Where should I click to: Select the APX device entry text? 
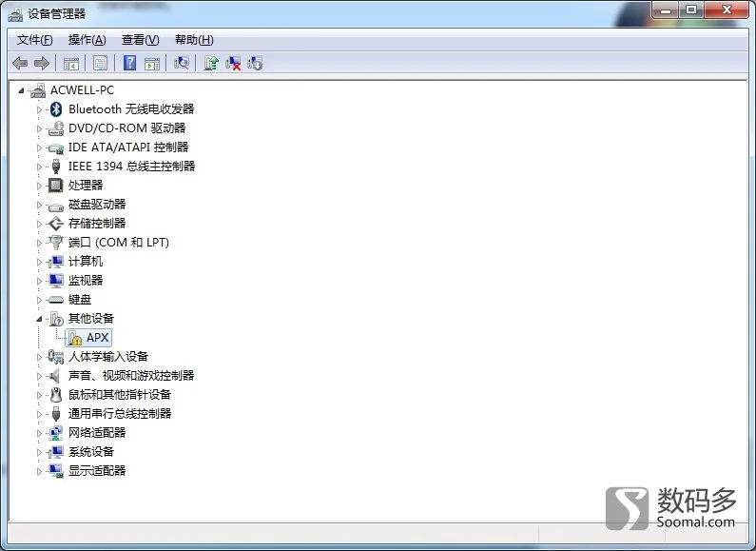(97, 338)
